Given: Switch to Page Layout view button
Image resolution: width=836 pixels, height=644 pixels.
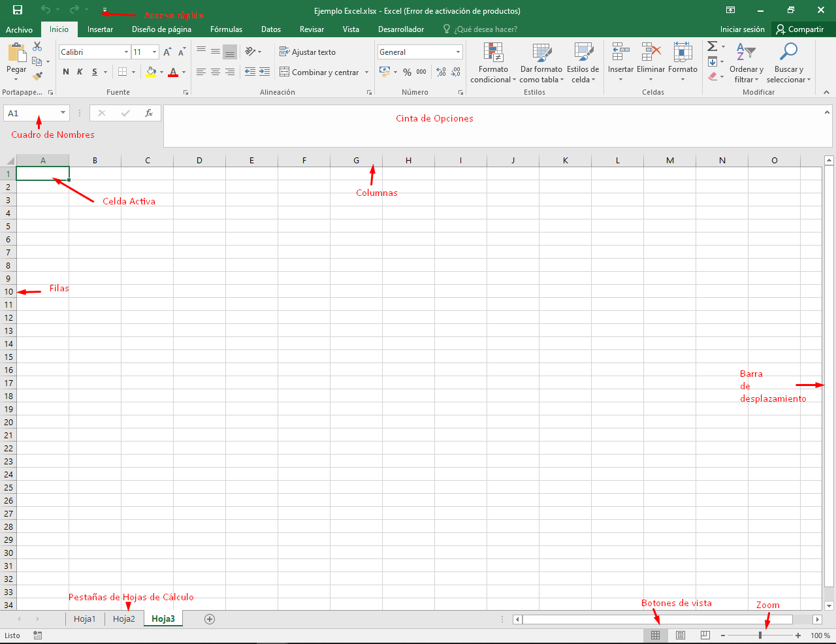Looking at the screenshot, I should pyautogui.click(x=681, y=636).
